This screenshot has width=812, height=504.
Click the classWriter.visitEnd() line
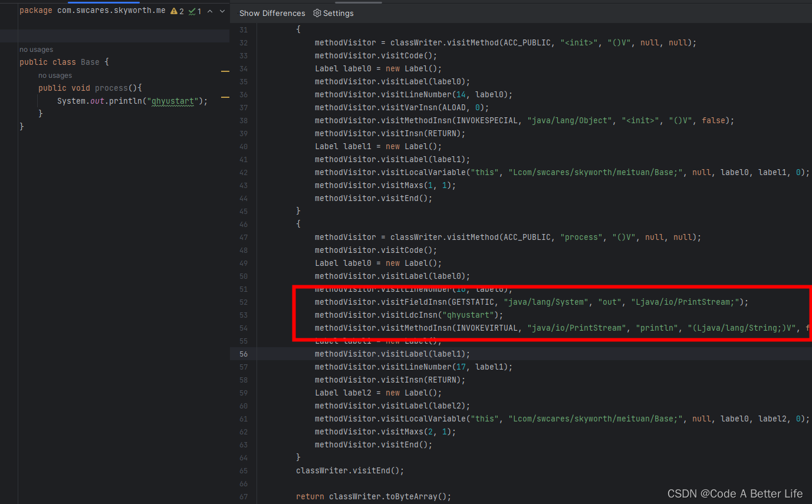(x=350, y=471)
